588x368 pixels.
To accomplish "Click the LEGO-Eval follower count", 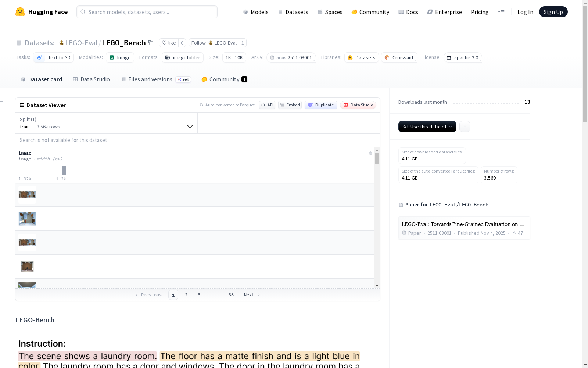I will pyautogui.click(x=243, y=43).
